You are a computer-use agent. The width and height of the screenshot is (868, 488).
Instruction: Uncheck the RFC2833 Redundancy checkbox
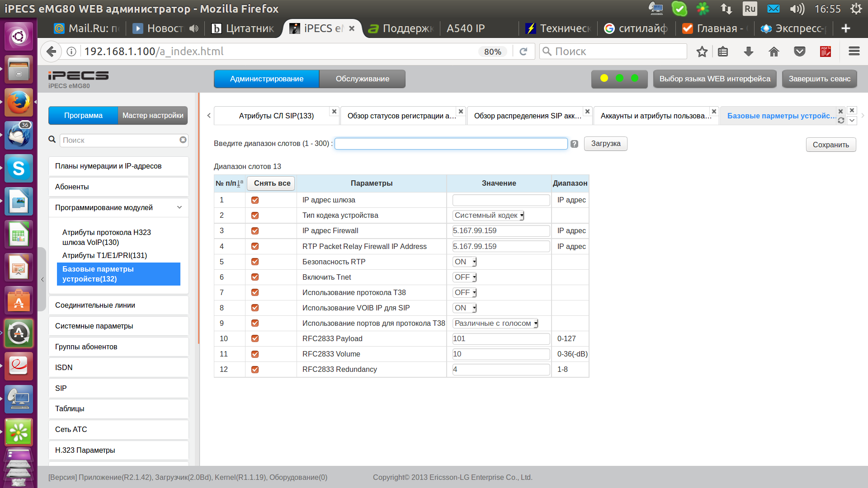255,370
